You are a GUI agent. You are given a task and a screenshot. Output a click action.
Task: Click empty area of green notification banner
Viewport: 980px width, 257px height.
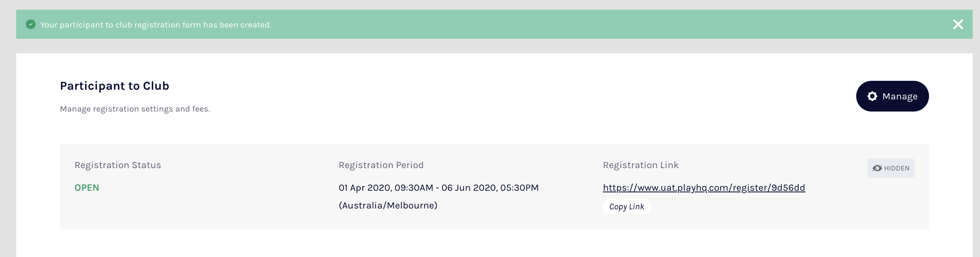pyautogui.click(x=566, y=25)
